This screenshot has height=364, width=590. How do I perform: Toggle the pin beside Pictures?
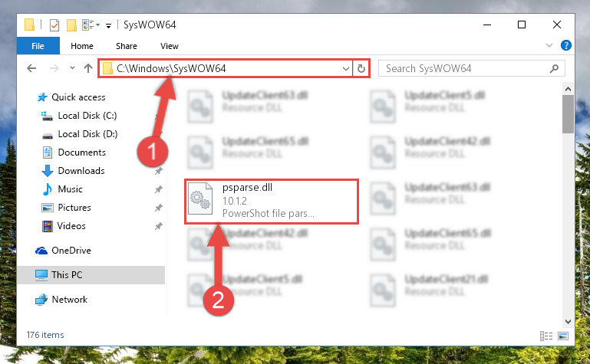click(158, 208)
